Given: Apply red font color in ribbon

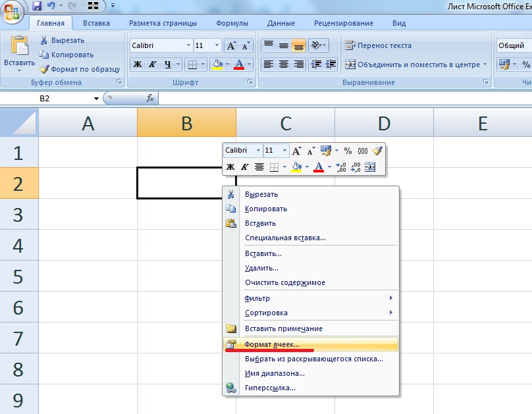Looking at the screenshot, I should click(x=239, y=65).
